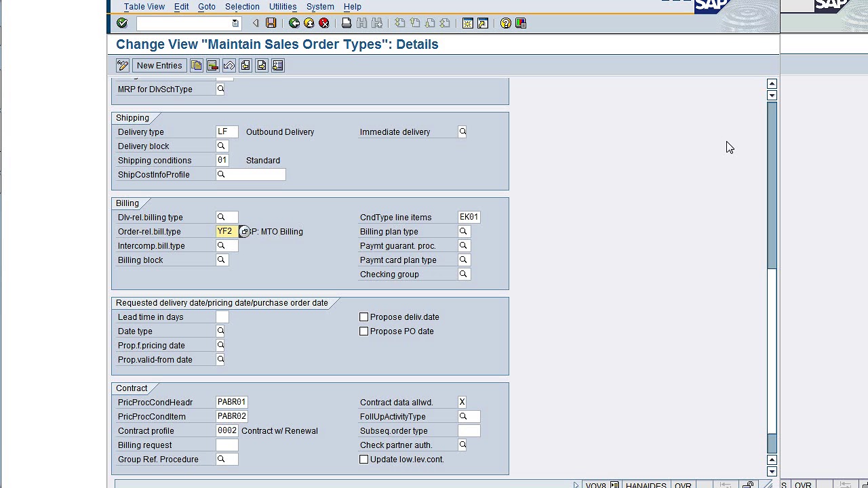The width and height of the screenshot is (868, 488).
Task: Click the Lead time in days field
Action: click(x=222, y=317)
